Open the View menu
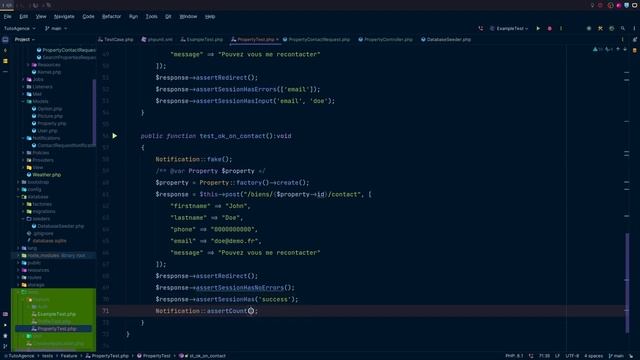The height and width of the screenshot is (360, 640). coord(41,17)
